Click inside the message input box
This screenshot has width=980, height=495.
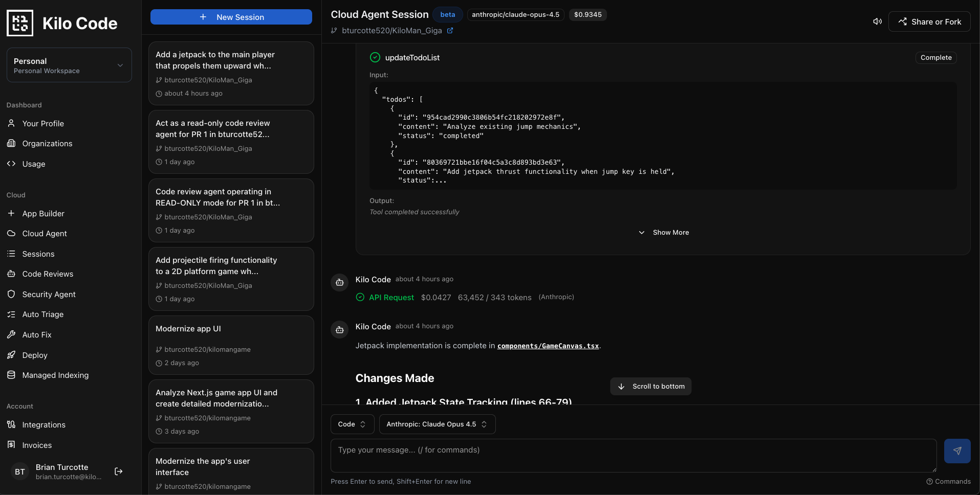coord(634,455)
